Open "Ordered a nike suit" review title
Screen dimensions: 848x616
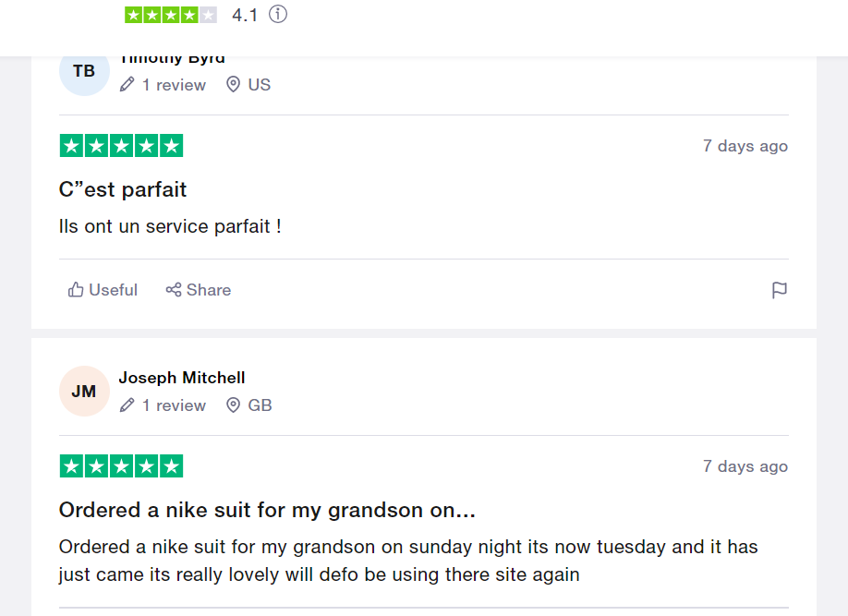click(267, 510)
